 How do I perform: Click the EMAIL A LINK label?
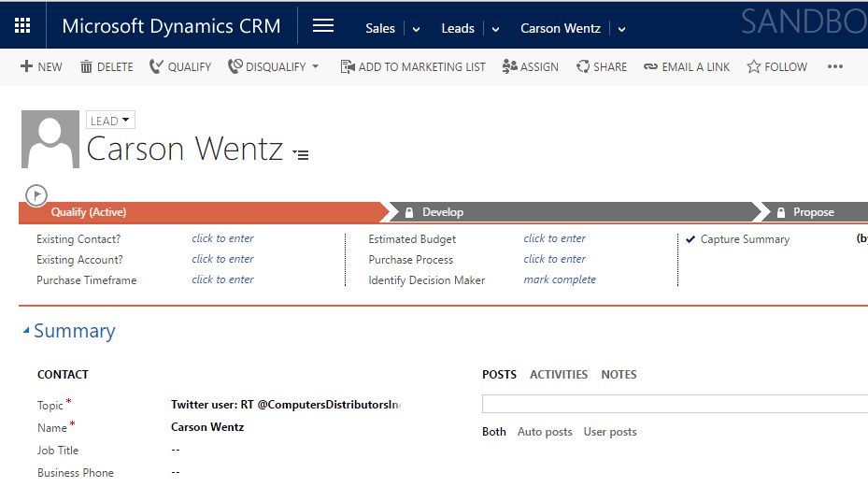[x=696, y=67]
